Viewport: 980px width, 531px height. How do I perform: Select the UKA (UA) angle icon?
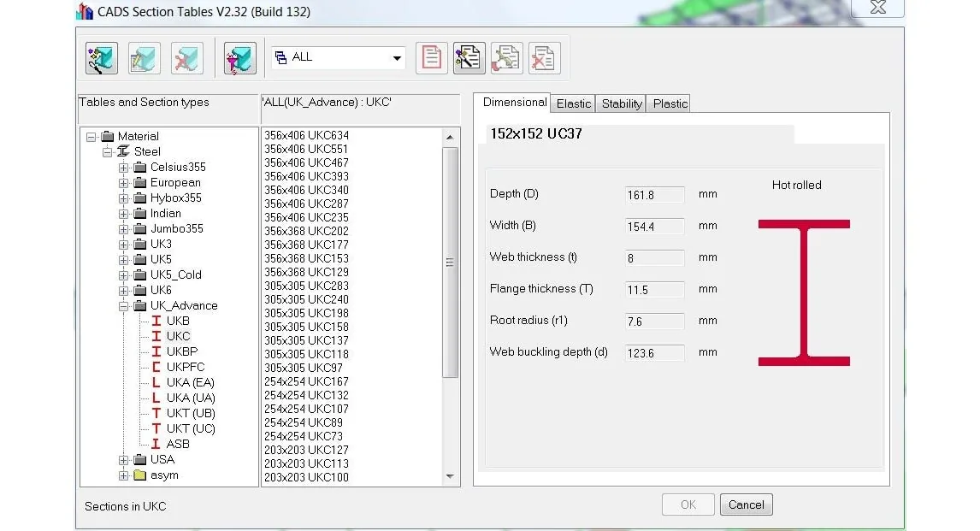156,398
